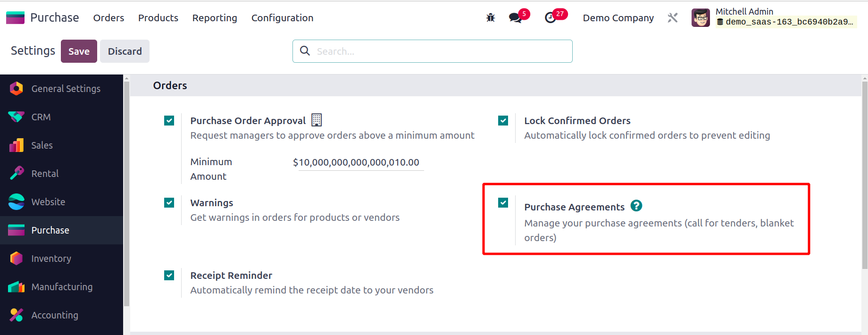Click the Minimum Amount input field
This screenshot has height=335, width=868.
[x=359, y=163]
